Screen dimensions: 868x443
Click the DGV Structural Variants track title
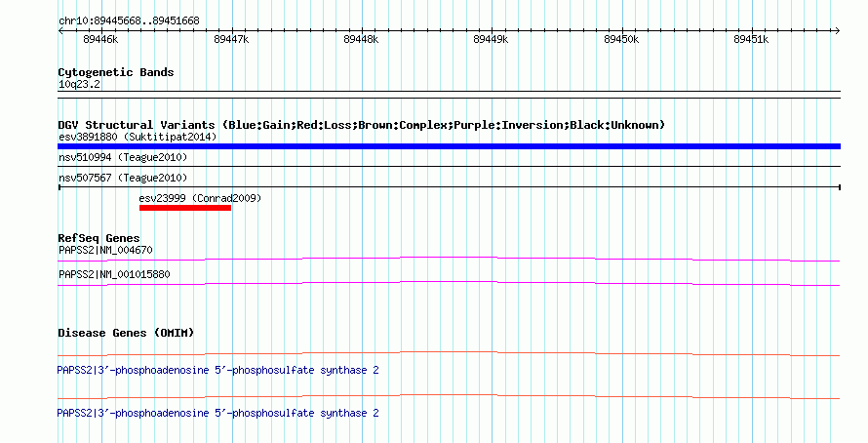point(362,125)
